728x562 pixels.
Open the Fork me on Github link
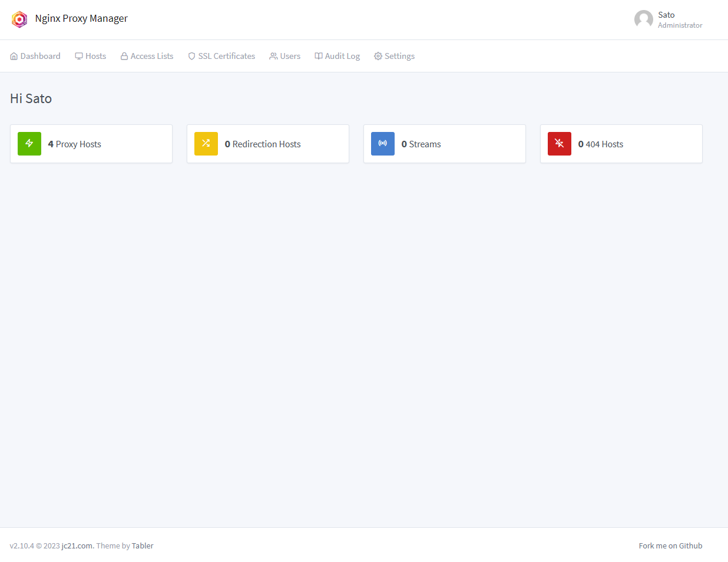tap(670, 546)
